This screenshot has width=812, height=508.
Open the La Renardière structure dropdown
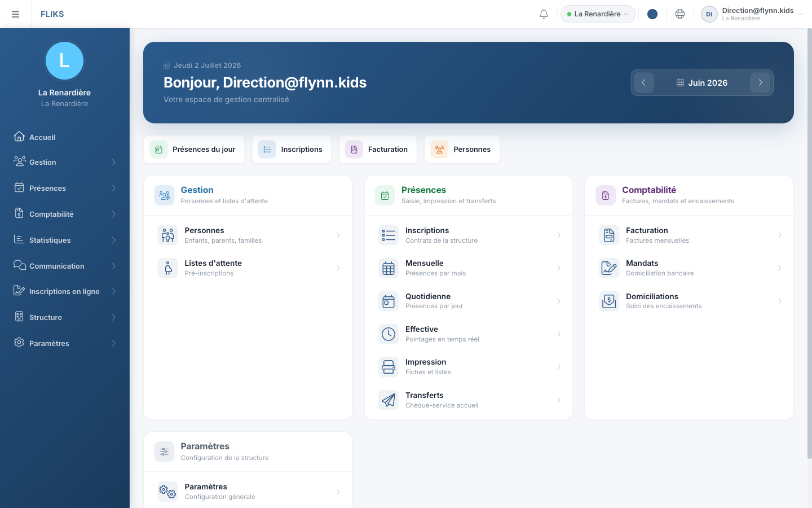(598, 14)
